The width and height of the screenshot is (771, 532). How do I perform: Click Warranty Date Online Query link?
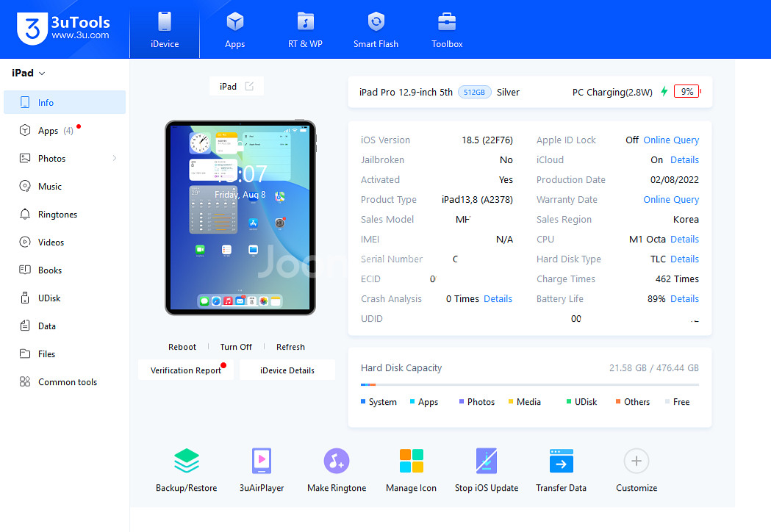click(x=671, y=200)
